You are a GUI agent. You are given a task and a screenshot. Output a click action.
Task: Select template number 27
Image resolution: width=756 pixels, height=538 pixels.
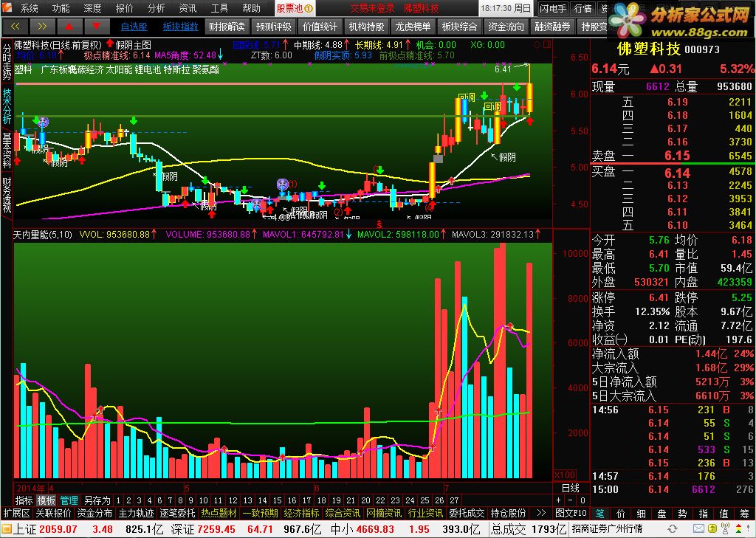point(454,500)
